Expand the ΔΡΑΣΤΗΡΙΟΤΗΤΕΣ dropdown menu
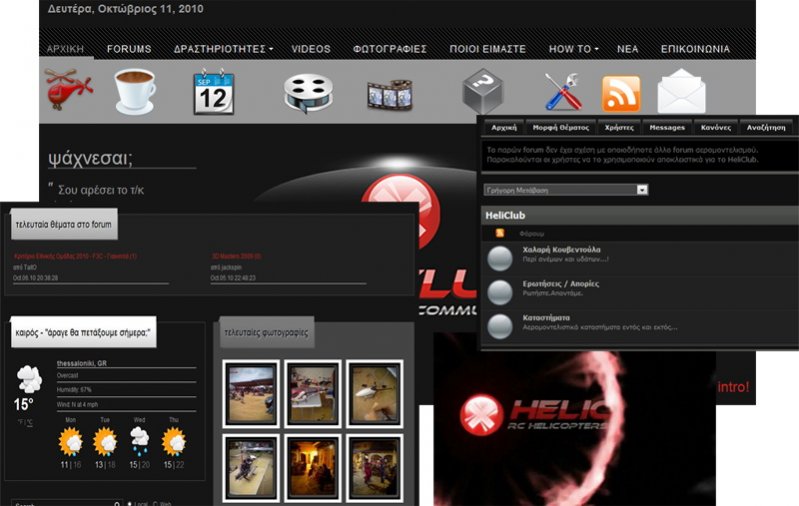 [x=223, y=49]
